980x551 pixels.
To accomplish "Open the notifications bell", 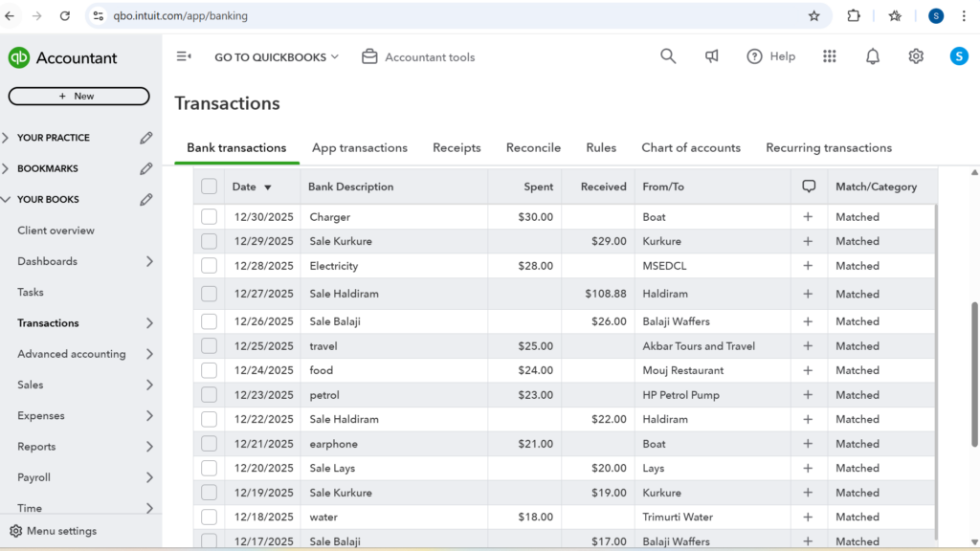I will pyautogui.click(x=873, y=56).
